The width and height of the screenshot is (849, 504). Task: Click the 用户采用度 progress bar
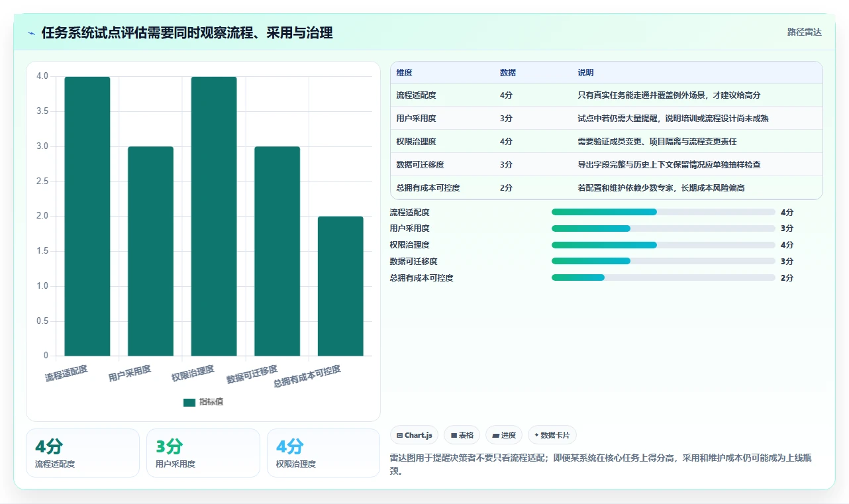coord(663,228)
